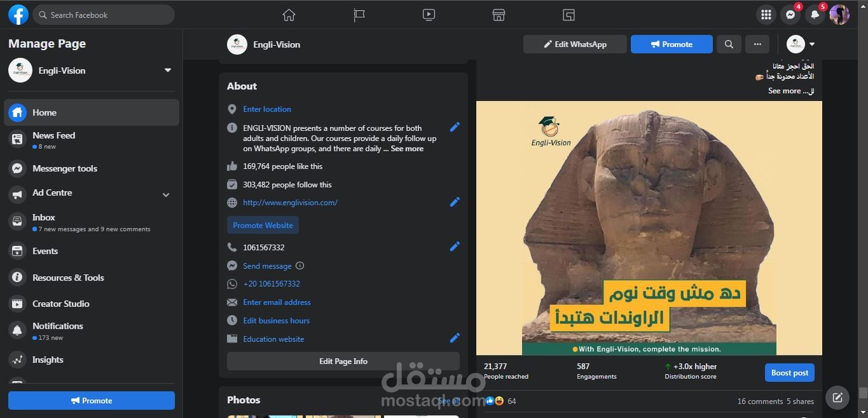Click the Education website category link
The image size is (868, 418).
point(273,339)
